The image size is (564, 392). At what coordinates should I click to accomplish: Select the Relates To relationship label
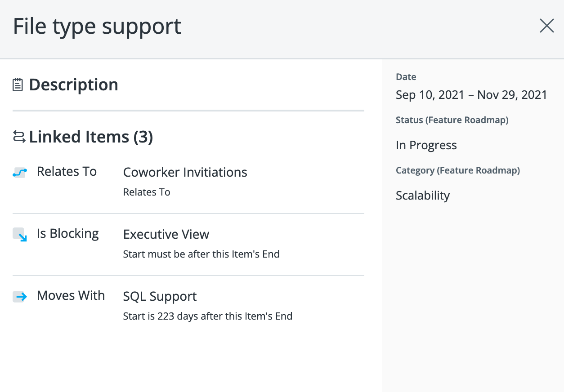point(67,171)
